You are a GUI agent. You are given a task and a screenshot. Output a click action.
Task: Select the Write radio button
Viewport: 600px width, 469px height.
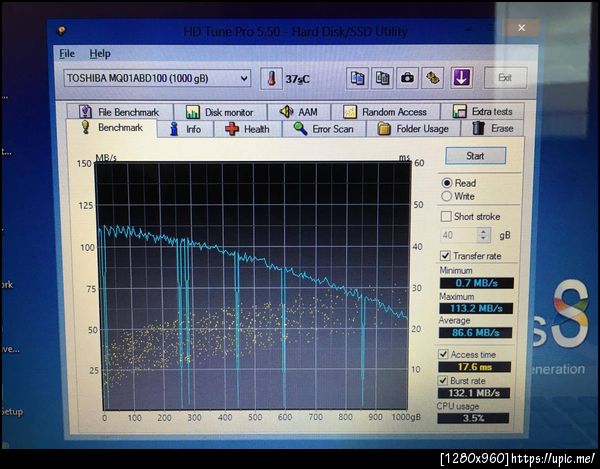point(446,196)
